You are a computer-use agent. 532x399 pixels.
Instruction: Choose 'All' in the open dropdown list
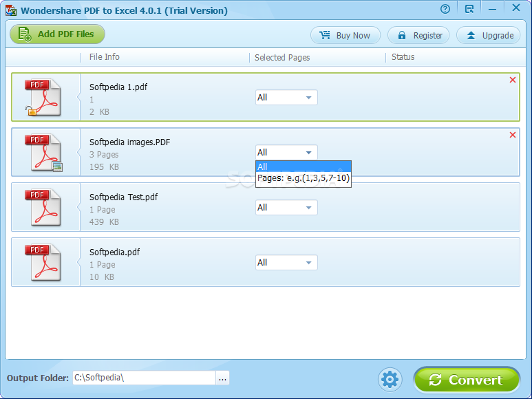304,166
